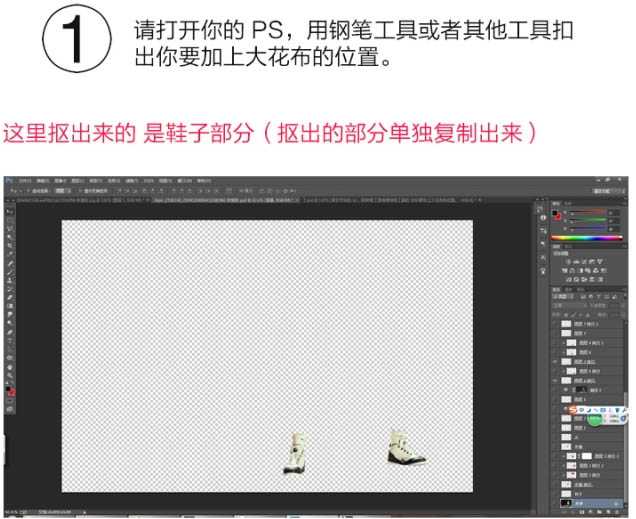Add a Selective Color adjustment layer

[600, 279]
